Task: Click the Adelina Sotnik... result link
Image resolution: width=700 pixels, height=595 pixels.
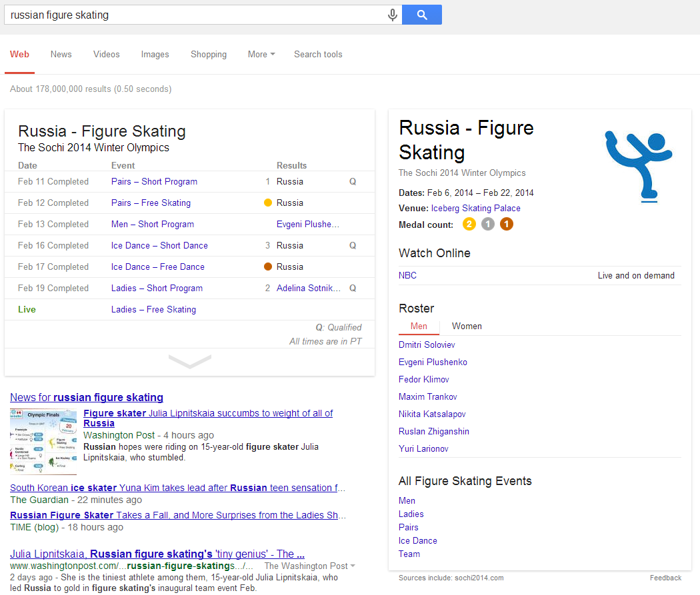Action: [x=309, y=288]
